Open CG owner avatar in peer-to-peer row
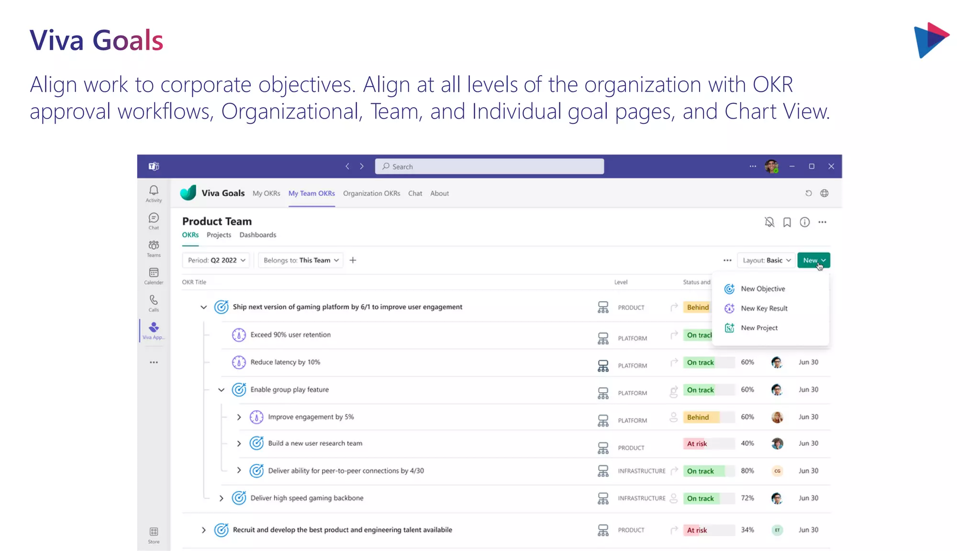980x551 pixels. pyautogui.click(x=777, y=471)
